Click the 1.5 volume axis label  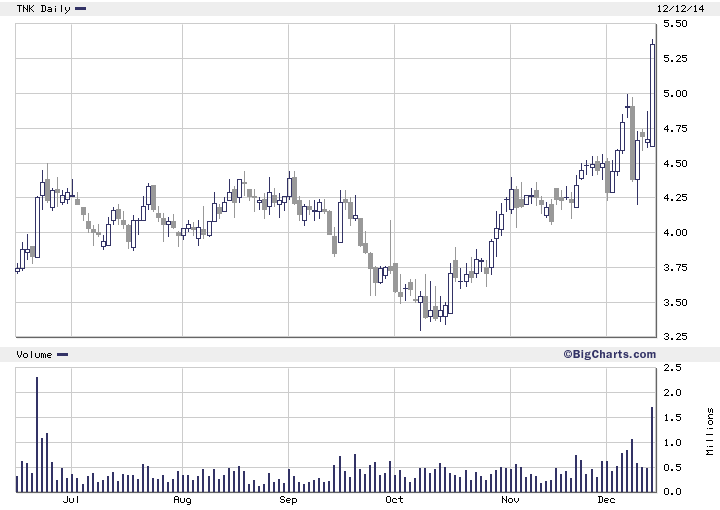coord(673,418)
